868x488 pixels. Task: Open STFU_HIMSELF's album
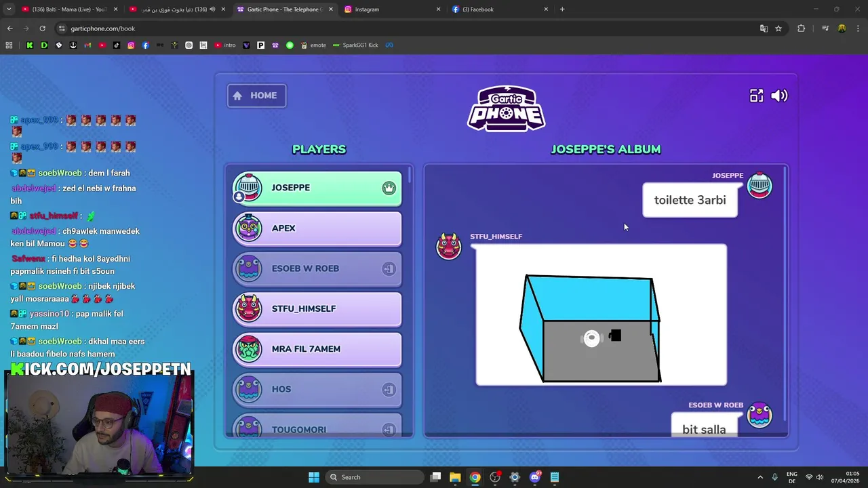click(x=317, y=308)
